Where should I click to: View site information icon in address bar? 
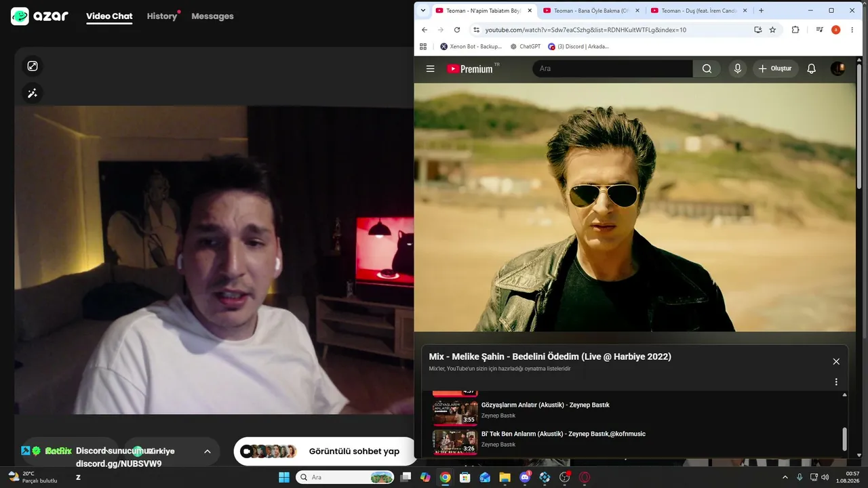(x=476, y=30)
